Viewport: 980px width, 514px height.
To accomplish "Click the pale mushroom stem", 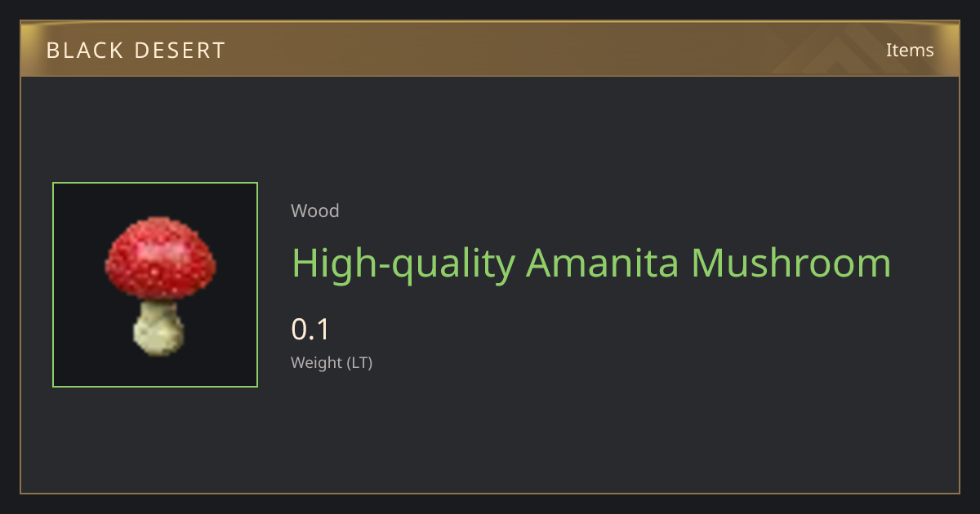I will pos(158,328).
